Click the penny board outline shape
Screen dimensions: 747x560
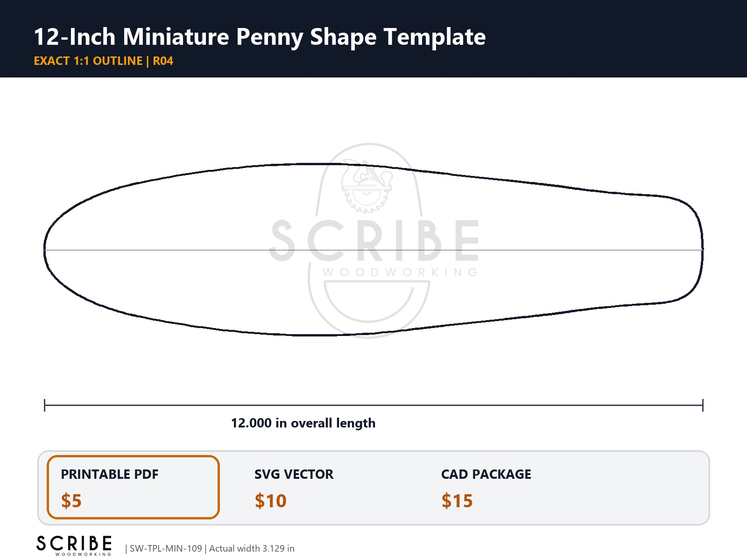click(x=373, y=250)
